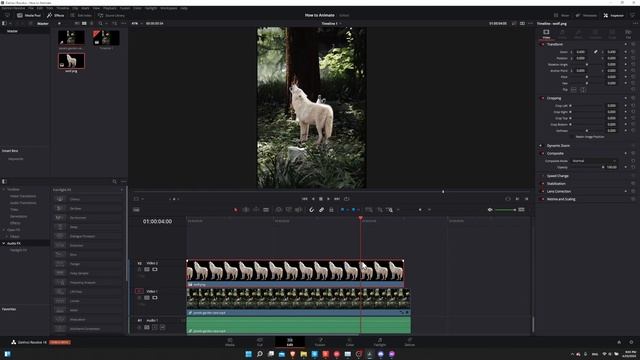The width and height of the screenshot is (640, 360).
Task: Select the Audio FX category
Action: pos(14,243)
